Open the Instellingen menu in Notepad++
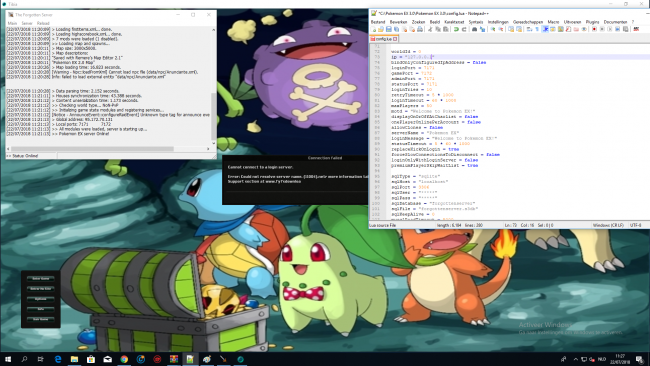The height and width of the screenshot is (366, 650). coord(498,22)
